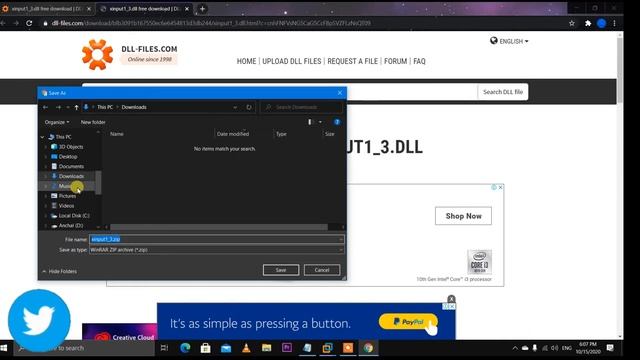Expand the Local Disk (C:) node
This screenshot has width=640, height=360.
[46, 216]
